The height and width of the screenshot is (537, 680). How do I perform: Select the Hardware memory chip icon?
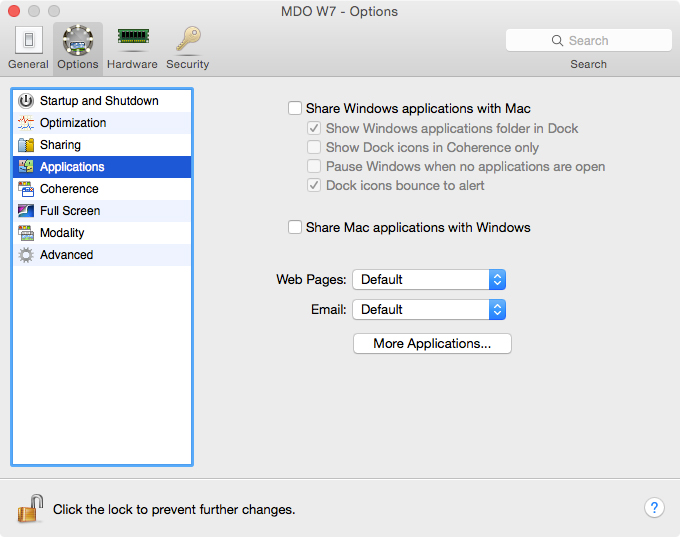[x=132, y=39]
